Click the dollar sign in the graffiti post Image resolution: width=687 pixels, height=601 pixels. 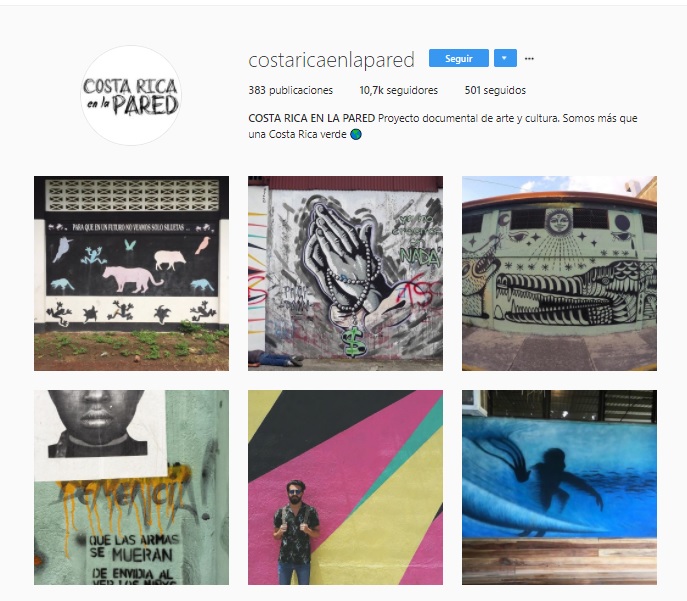[355, 341]
